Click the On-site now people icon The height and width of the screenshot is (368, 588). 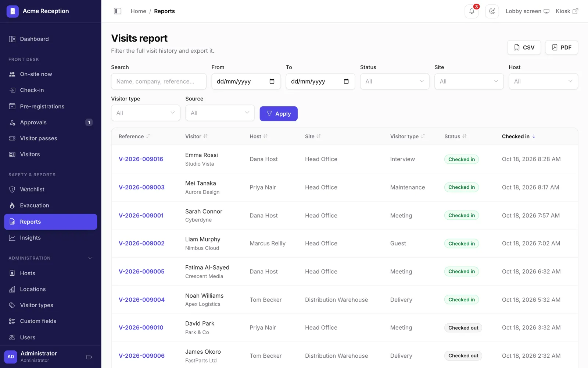(12, 74)
